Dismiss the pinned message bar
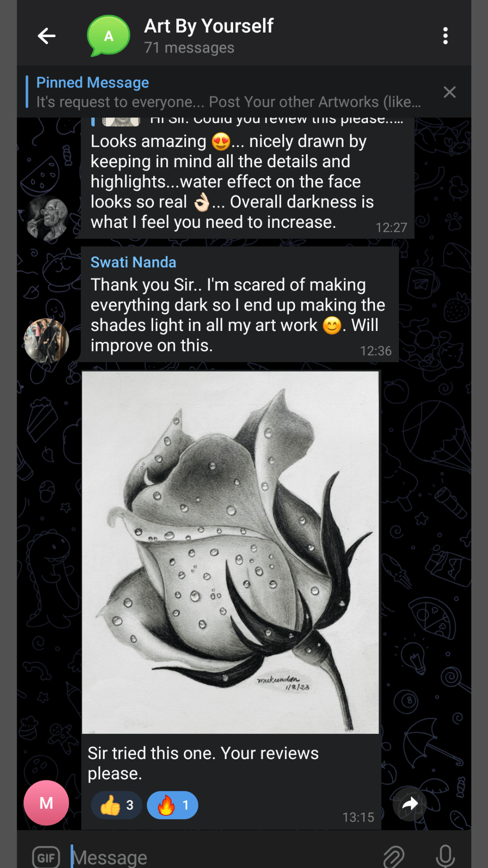 coord(450,92)
